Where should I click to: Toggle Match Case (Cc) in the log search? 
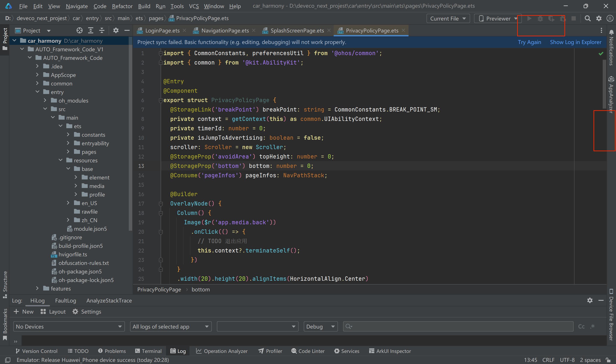click(581, 326)
